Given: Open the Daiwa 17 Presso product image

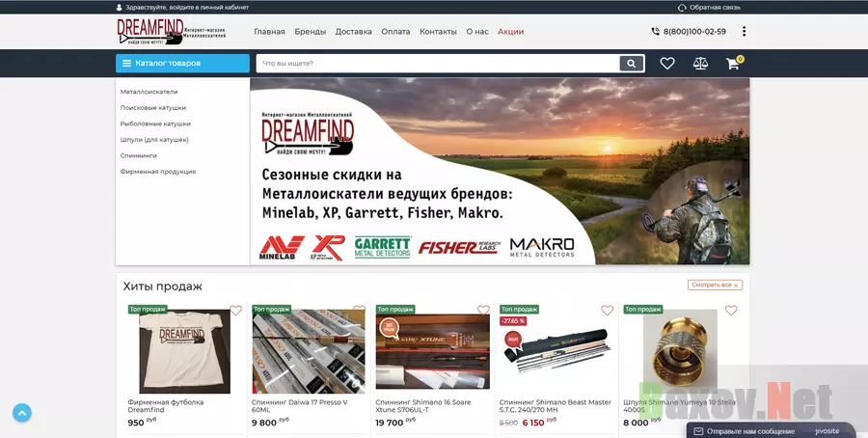Looking at the screenshot, I should [x=309, y=351].
